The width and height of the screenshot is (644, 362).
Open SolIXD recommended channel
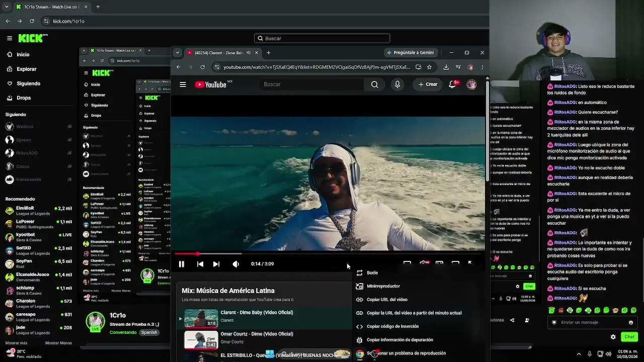(38, 250)
